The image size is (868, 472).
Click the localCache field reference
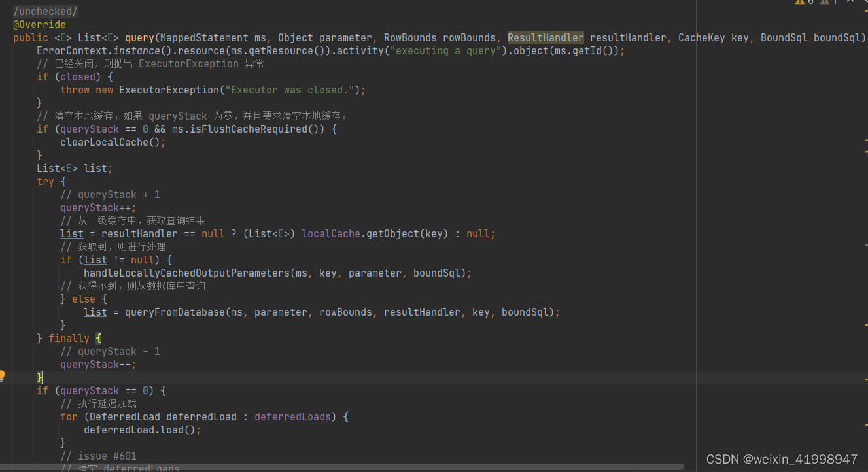point(331,234)
